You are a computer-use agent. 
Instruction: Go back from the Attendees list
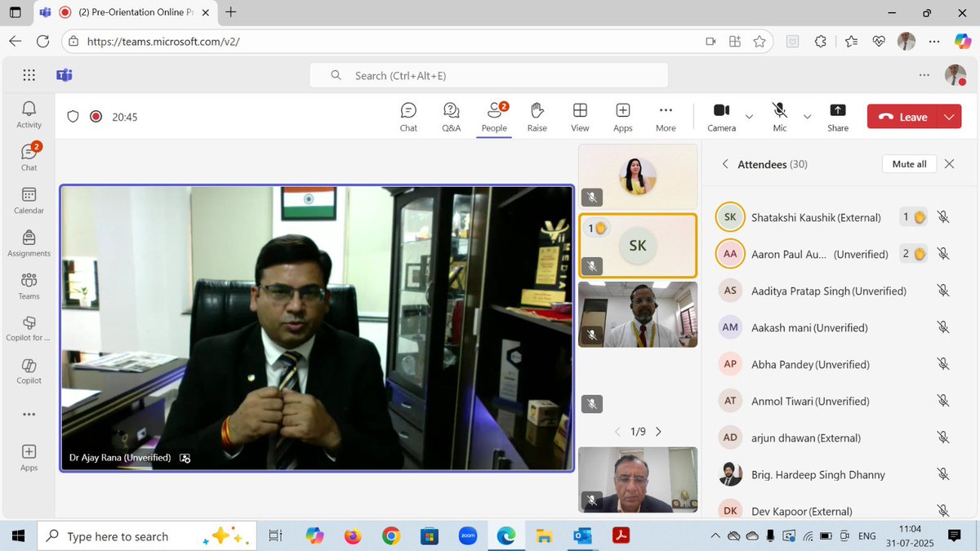(x=724, y=164)
